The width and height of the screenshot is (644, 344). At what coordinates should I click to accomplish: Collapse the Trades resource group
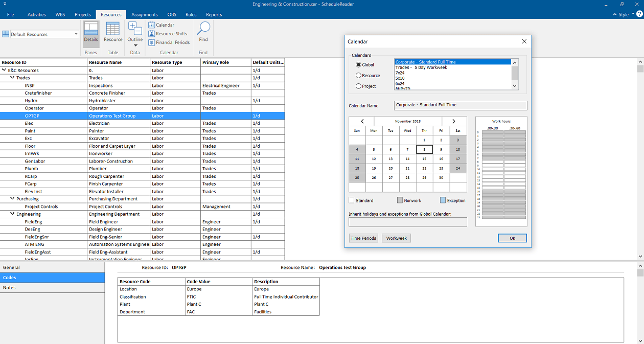coord(12,78)
